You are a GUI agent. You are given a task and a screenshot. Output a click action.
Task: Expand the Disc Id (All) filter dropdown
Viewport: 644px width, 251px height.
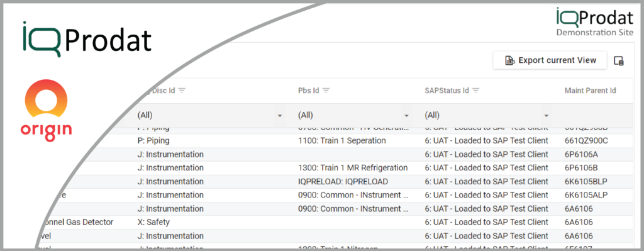(x=280, y=116)
